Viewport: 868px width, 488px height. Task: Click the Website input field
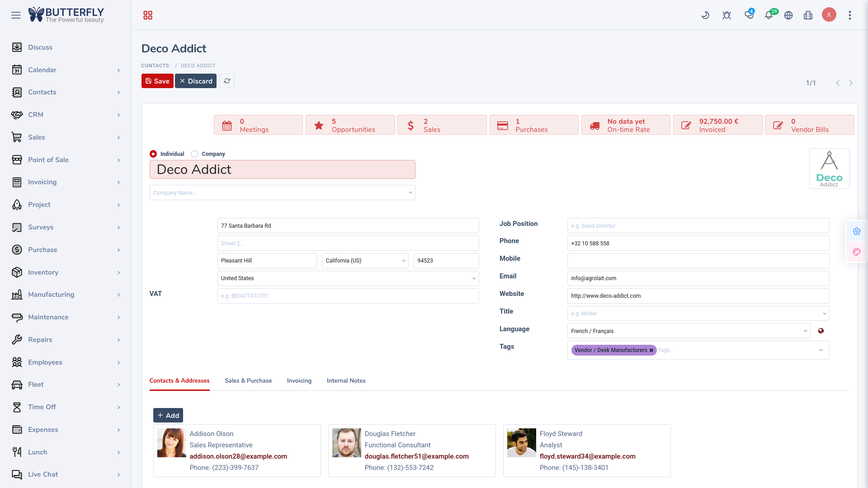tap(698, 296)
